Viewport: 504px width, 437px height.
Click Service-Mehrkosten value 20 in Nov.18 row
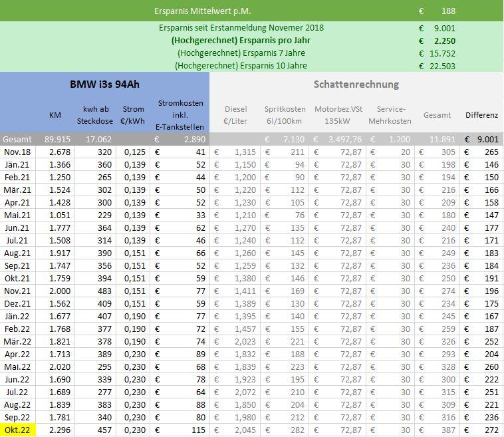click(406, 152)
